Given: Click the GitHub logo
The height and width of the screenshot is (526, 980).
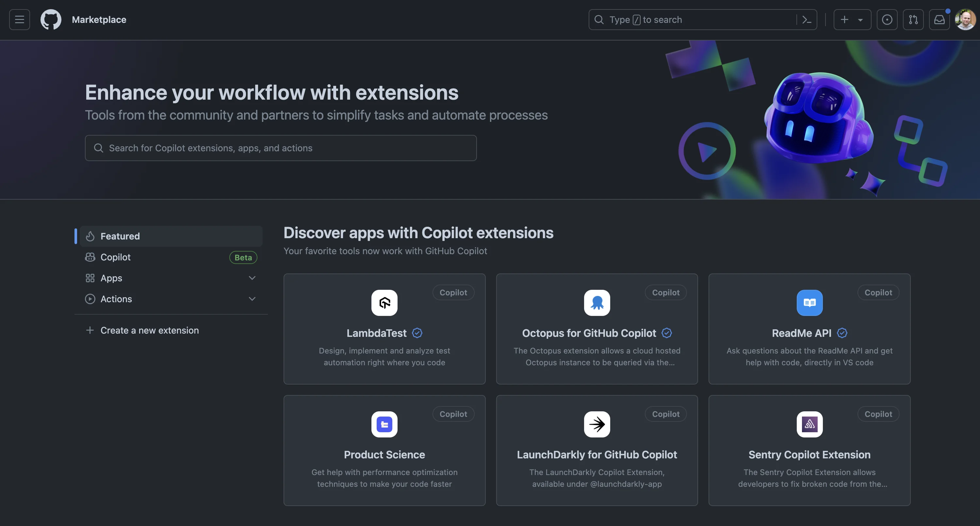Looking at the screenshot, I should click(x=51, y=19).
